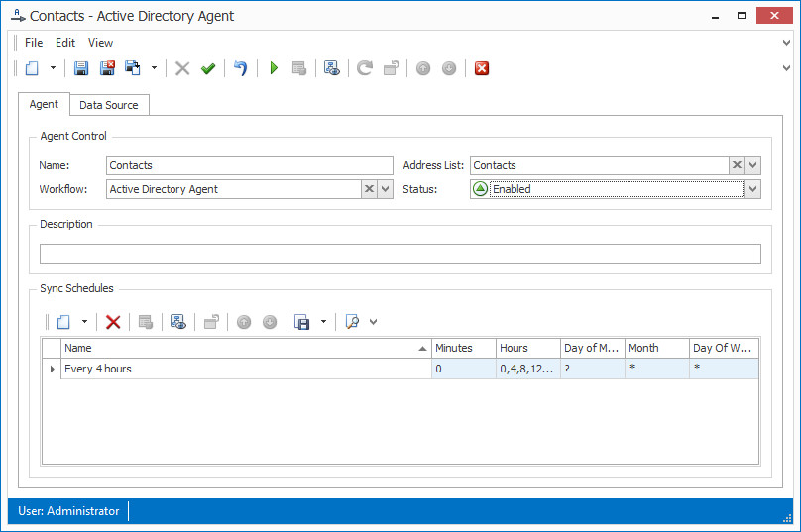The height and width of the screenshot is (532, 801).
Task: Expand the menu bar overflow chevron
Action: pyautogui.click(x=787, y=43)
